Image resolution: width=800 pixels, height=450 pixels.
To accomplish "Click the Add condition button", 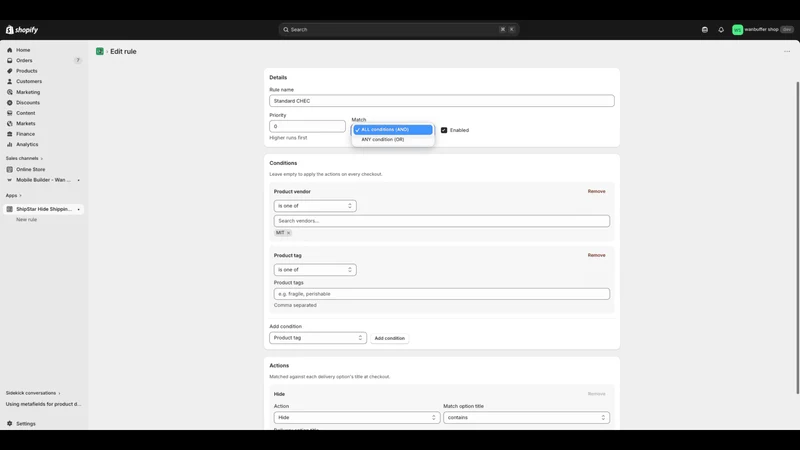I will 389,338.
